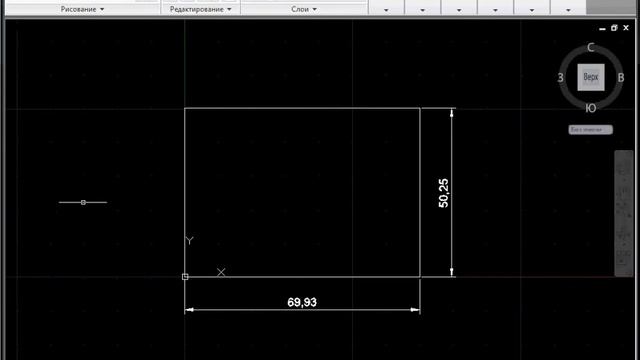This screenshot has width=640, height=360.
Task: Restore down the drawing window
Action: (x=614, y=28)
